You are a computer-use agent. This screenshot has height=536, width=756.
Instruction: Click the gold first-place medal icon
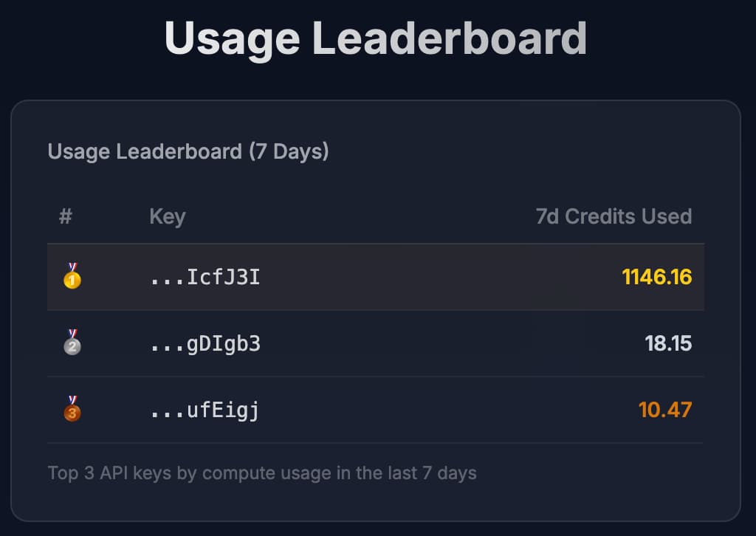point(72,277)
